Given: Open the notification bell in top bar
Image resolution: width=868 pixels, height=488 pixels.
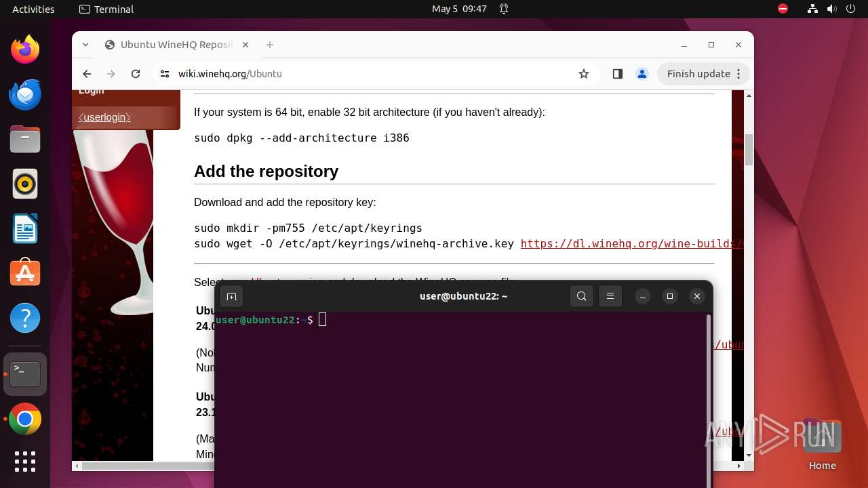Looking at the screenshot, I should pyautogui.click(x=504, y=9).
